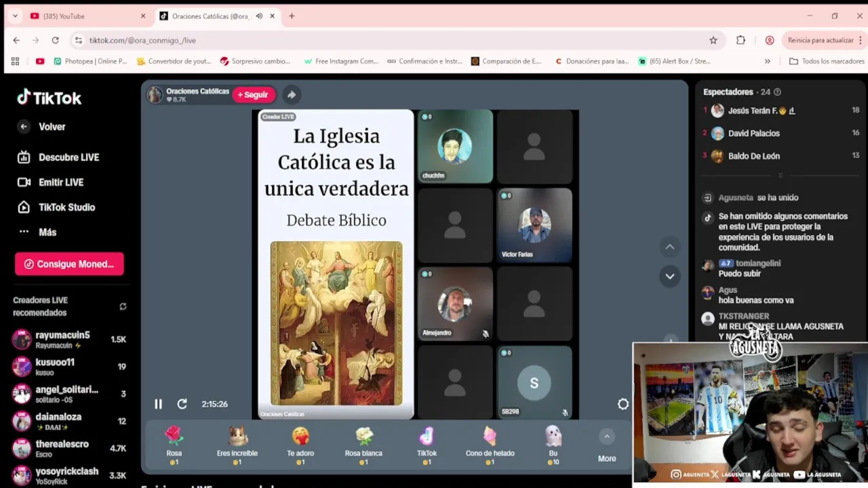Open the yosoyrickclash recommended creator
The height and width of the screenshot is (488, 868).
69,475
